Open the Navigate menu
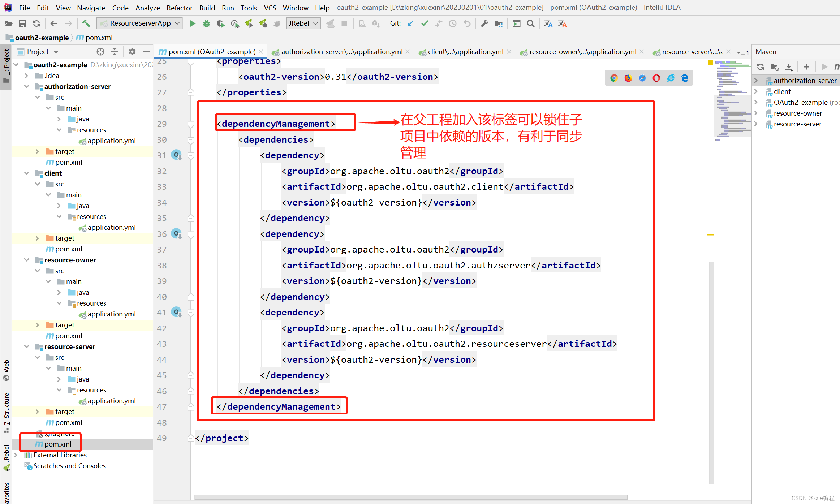 [x=91, y=8]
